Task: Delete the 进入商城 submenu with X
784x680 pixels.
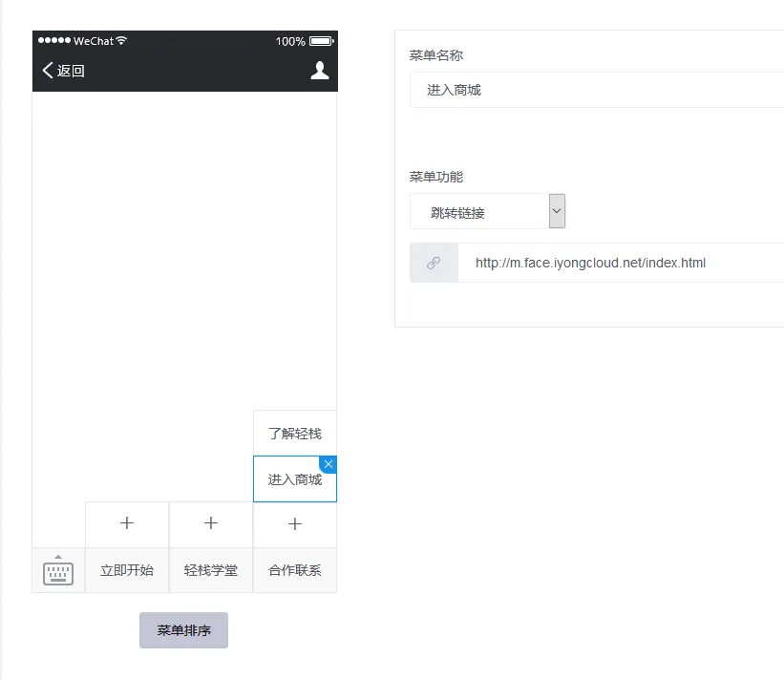Action: coord(328,463)
